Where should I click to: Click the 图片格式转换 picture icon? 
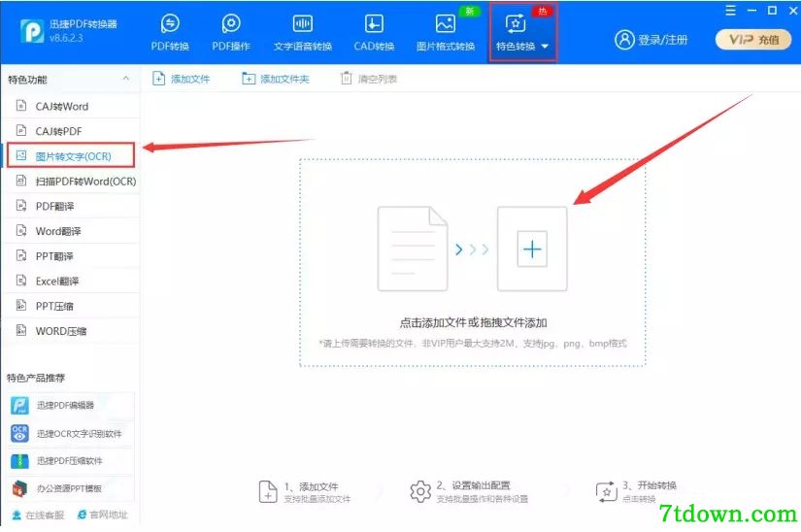click(x=446, y=23)
